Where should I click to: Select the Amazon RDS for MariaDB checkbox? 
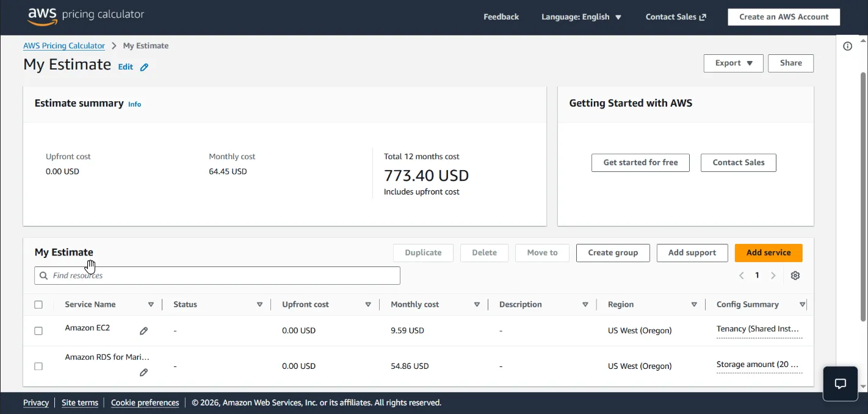pyautogui.click(x=38, y=366)
